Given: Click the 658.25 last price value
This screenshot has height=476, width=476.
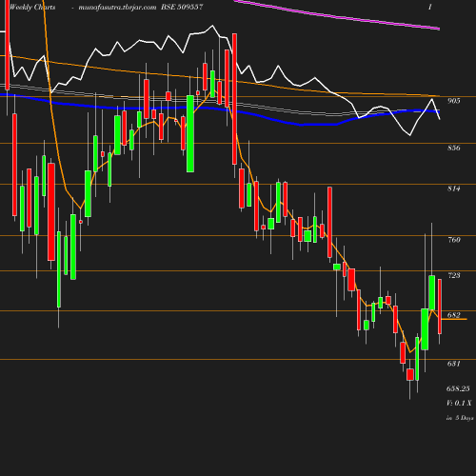Looking at the screenshot, I should [x=458, y=388].
